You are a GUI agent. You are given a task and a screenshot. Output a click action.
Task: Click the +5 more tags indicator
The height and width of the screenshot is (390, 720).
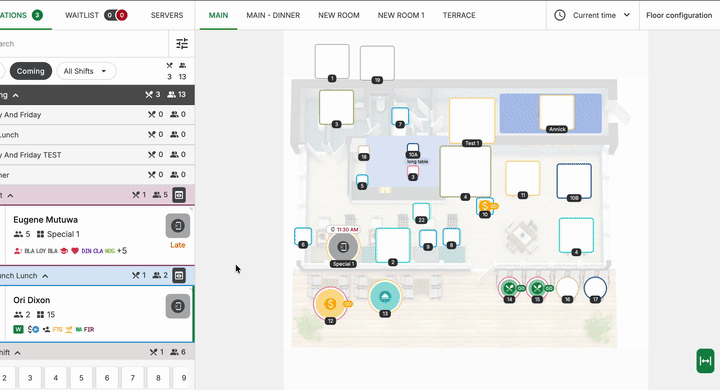point(122,251)
